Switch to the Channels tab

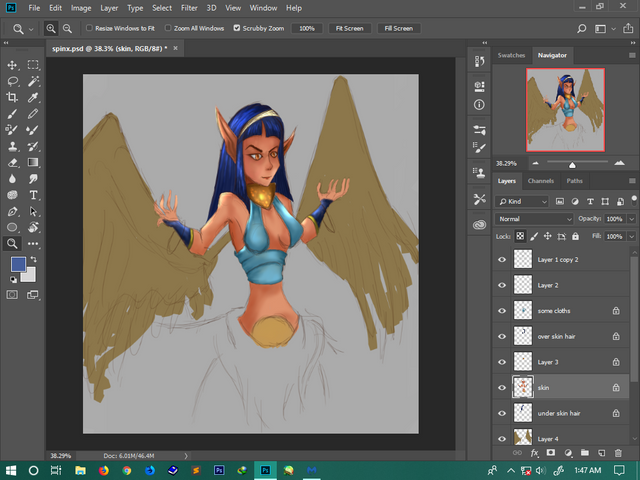click(540, 181)
